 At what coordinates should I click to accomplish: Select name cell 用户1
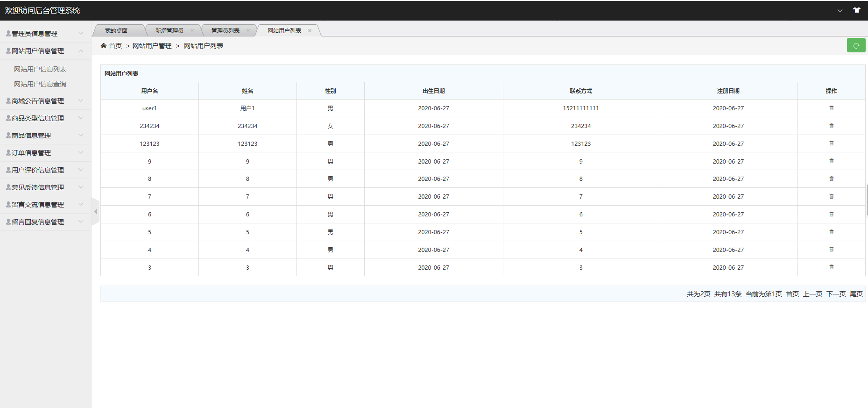coord(247,108)
